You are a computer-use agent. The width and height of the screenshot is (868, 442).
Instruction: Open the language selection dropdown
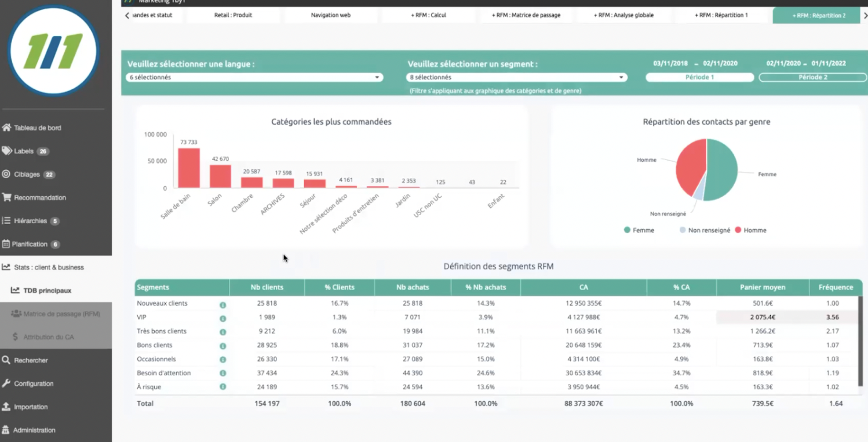254,77
